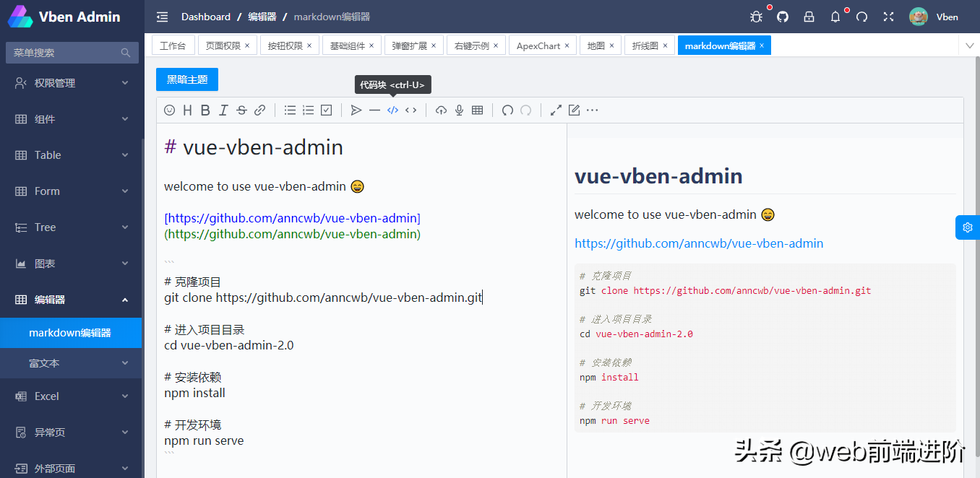Focus the 菜单搜索 search field
The image size is (980, 478).
tap(71, 53)
